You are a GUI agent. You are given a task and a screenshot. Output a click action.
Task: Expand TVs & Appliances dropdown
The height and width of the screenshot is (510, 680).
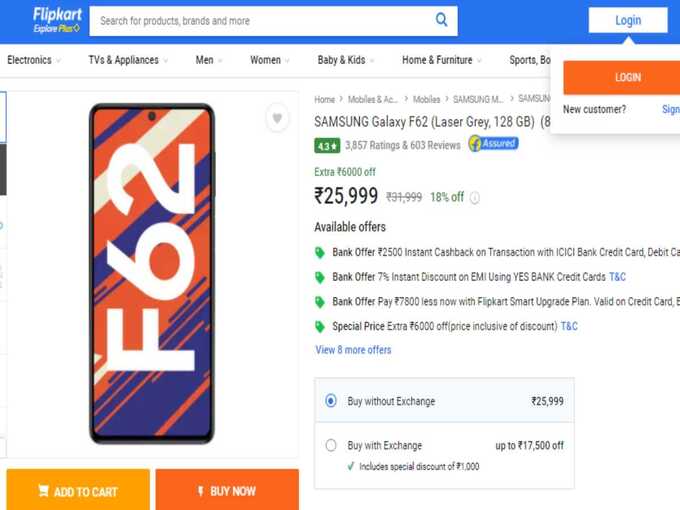tap(128, 60)
